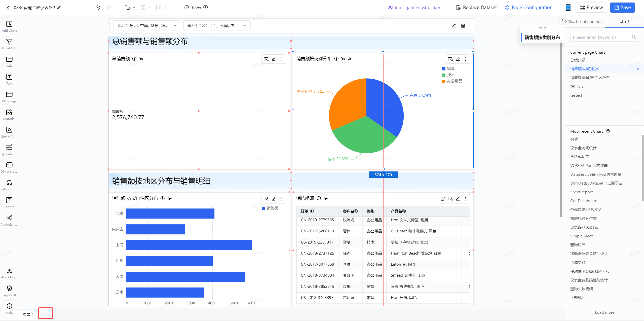Toggle 家具 legend item in pie chart
Image resolution: width=644 pixels, height=321 pixels.
click(448, 68)
